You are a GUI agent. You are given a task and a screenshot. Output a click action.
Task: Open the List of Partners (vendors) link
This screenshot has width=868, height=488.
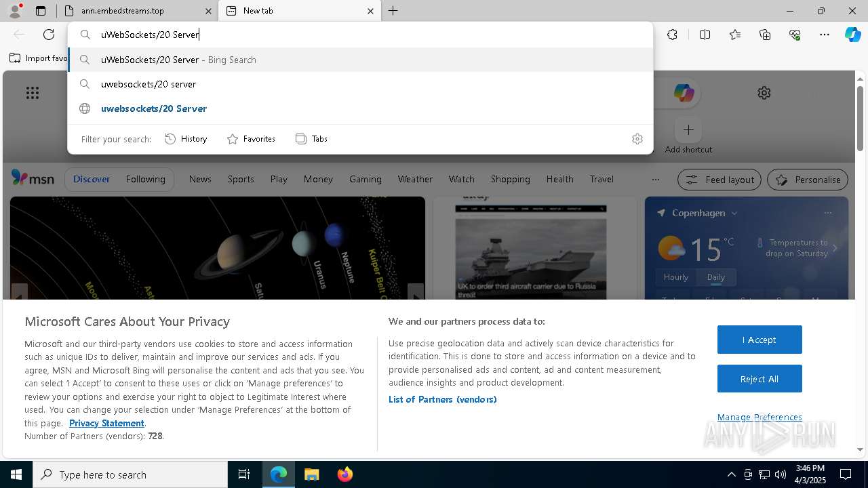[x=443, y=399]
